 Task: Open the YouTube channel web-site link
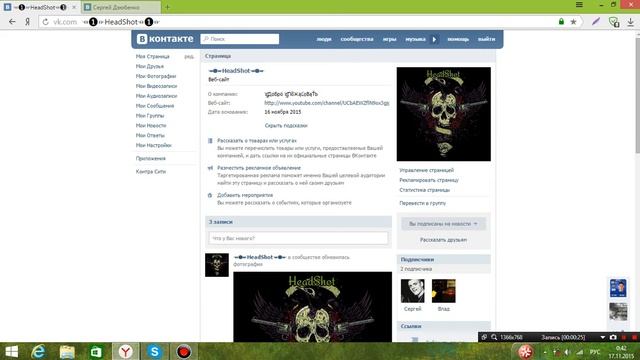click(x=327, y=103)
